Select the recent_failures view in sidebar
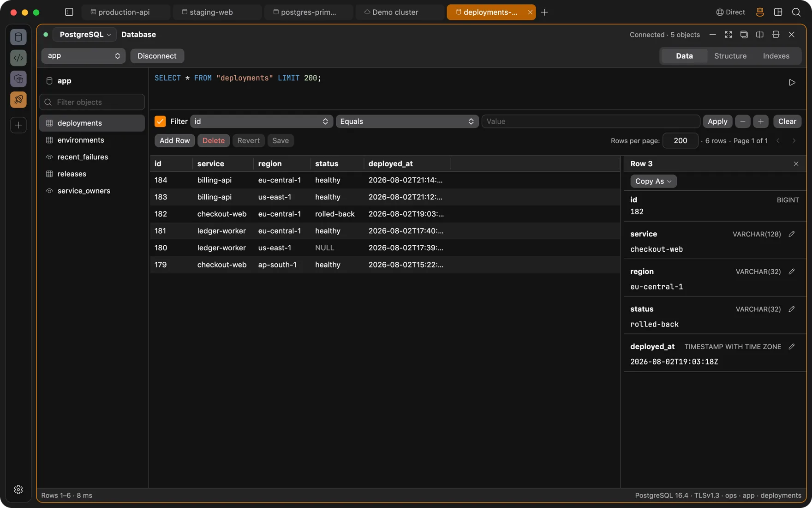The height and width of the screenshot is (508, 812). click(x=92, y=157)
